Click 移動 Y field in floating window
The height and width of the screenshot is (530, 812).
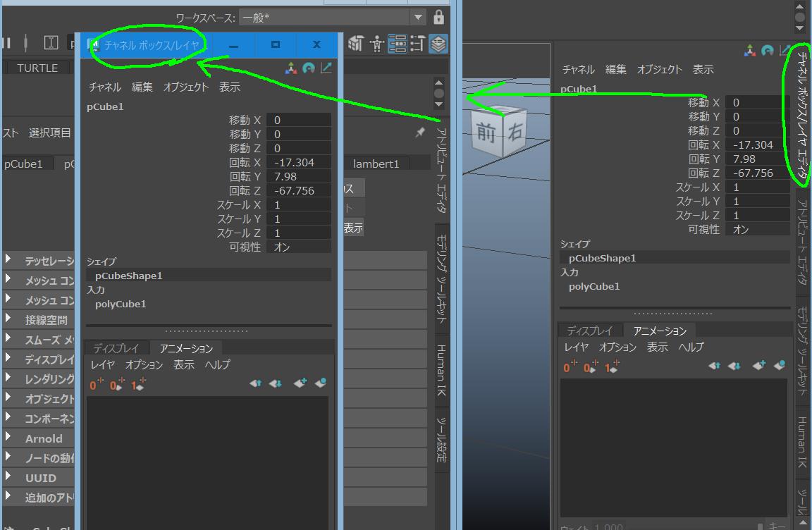click(299, 134)
